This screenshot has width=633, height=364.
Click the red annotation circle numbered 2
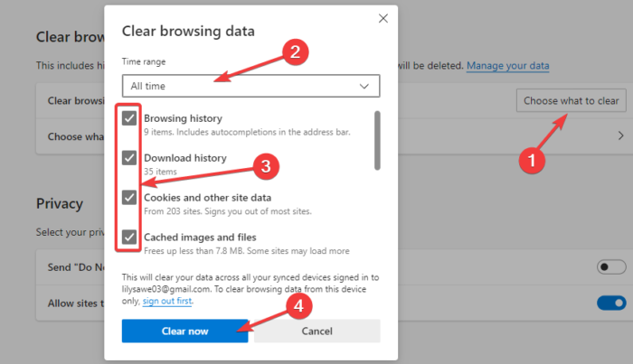click(291, 51)
